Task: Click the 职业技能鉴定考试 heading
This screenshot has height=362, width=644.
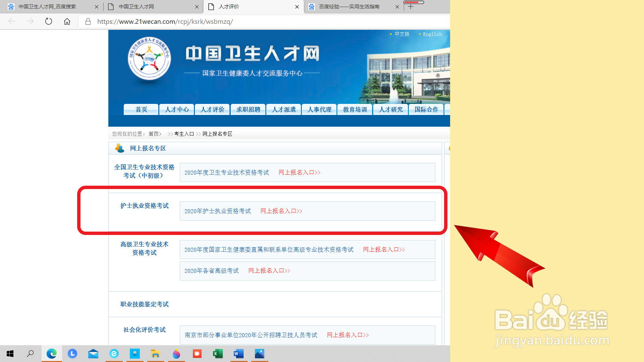Action: (145, 304)
